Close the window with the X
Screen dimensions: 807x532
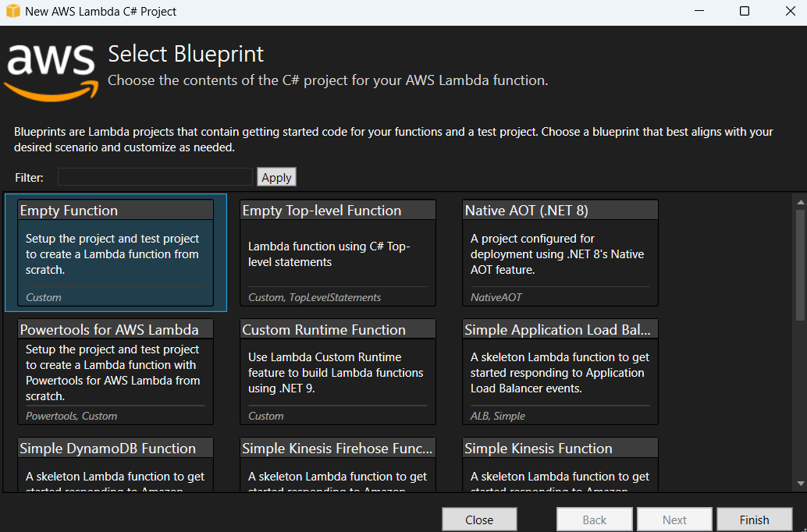pos(791,11)
